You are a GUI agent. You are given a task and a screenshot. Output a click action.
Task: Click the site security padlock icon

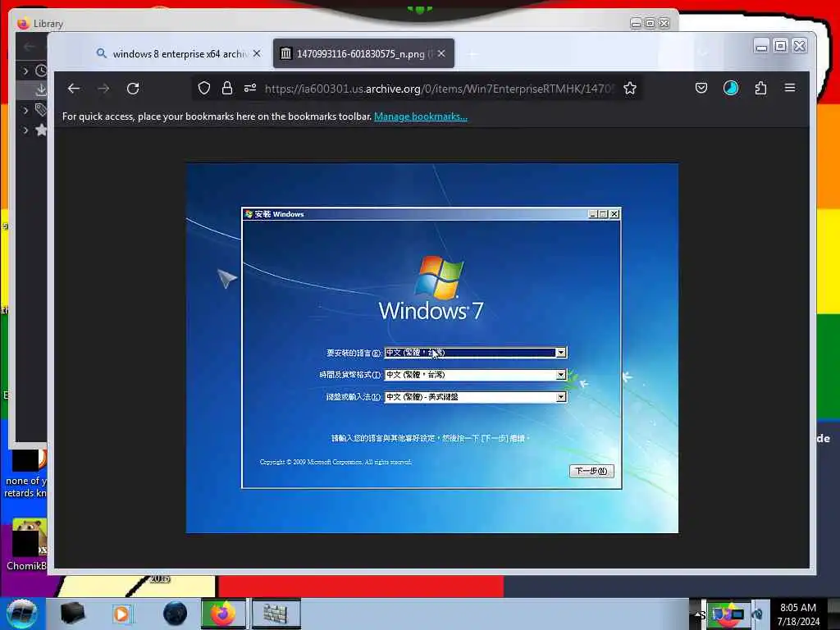[227, 89]
